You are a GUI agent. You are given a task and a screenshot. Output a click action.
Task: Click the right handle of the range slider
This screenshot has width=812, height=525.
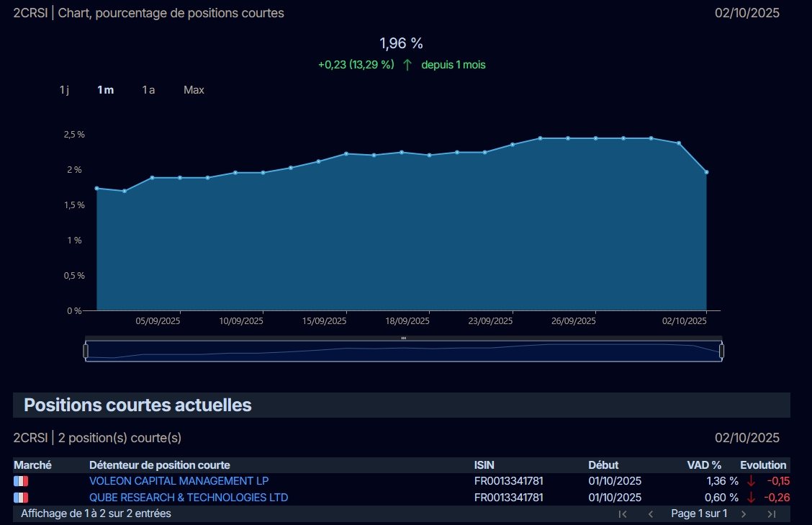(721, 351)
